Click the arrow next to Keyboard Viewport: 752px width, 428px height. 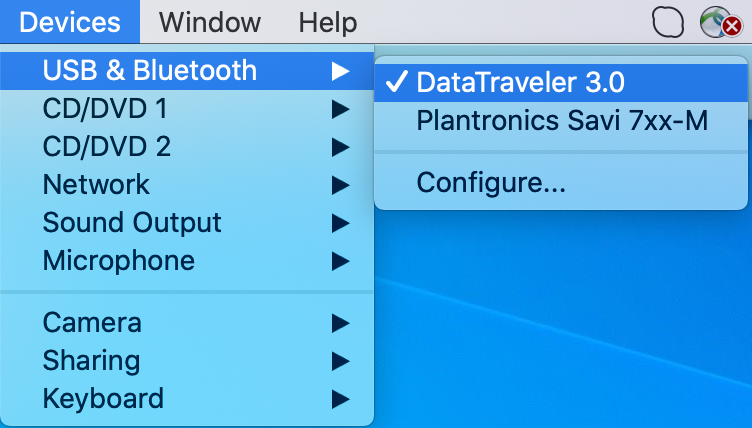(341, 399)
